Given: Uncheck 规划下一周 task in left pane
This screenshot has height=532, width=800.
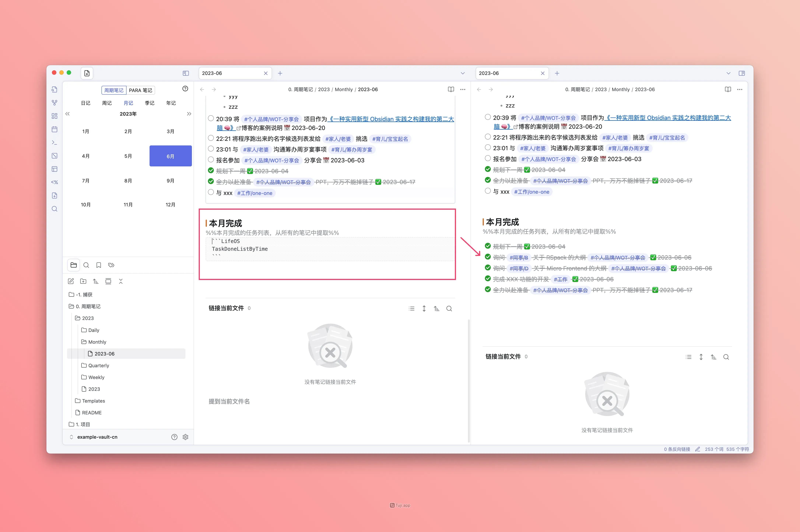Looking at the screenshot, I should 211,171.
